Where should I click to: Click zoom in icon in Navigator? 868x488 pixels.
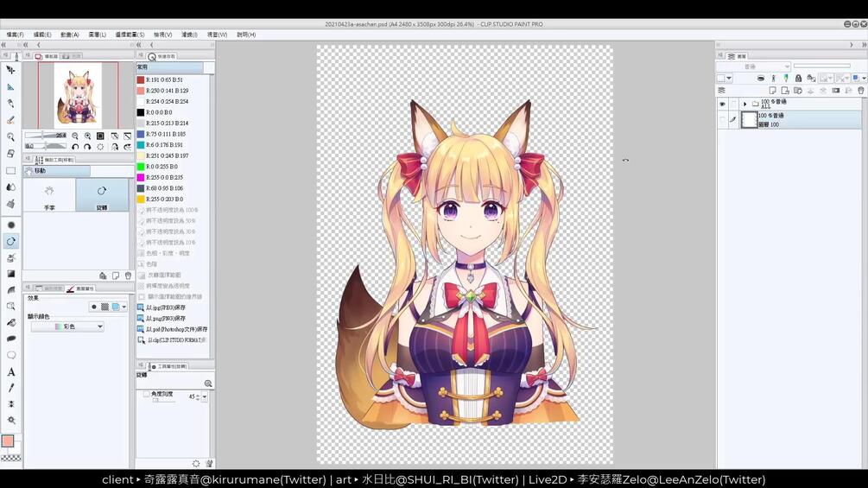tap(87, 136)
